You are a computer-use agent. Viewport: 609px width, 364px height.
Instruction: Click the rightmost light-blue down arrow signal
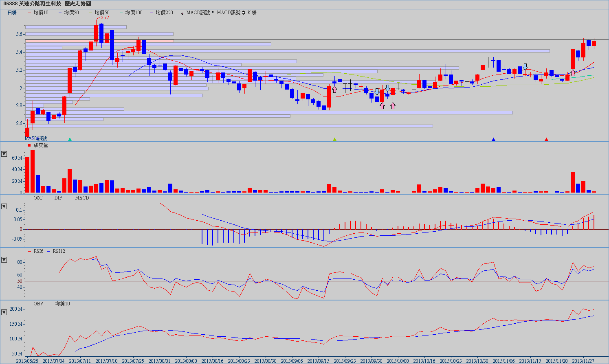point(525,66)
